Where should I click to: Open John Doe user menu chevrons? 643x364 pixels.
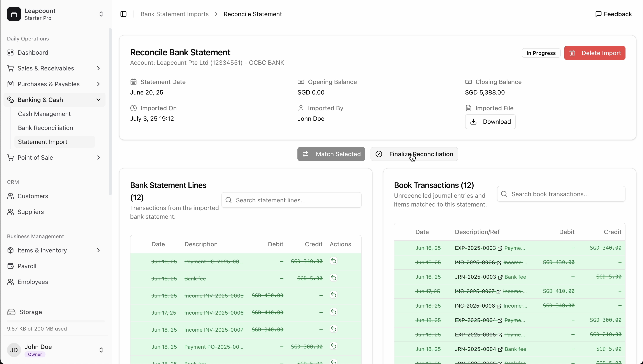(101, 350)
